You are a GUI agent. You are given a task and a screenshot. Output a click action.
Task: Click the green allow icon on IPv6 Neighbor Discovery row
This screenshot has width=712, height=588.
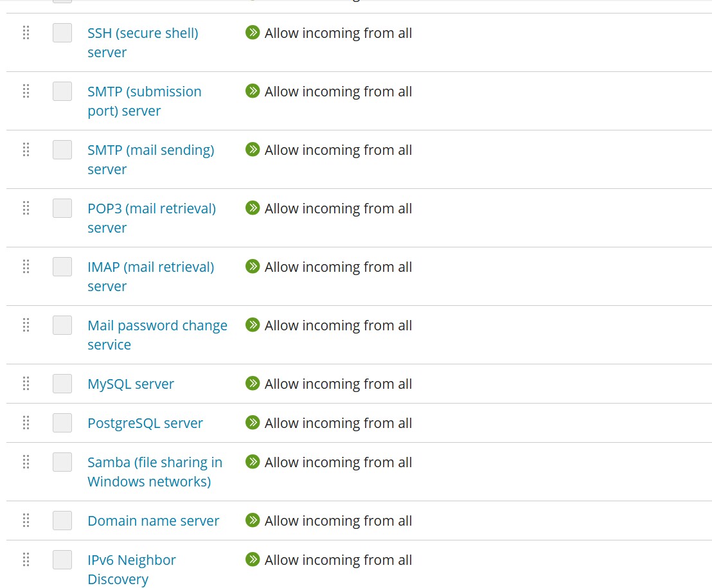pyautogui.click(x=253, y=560)
